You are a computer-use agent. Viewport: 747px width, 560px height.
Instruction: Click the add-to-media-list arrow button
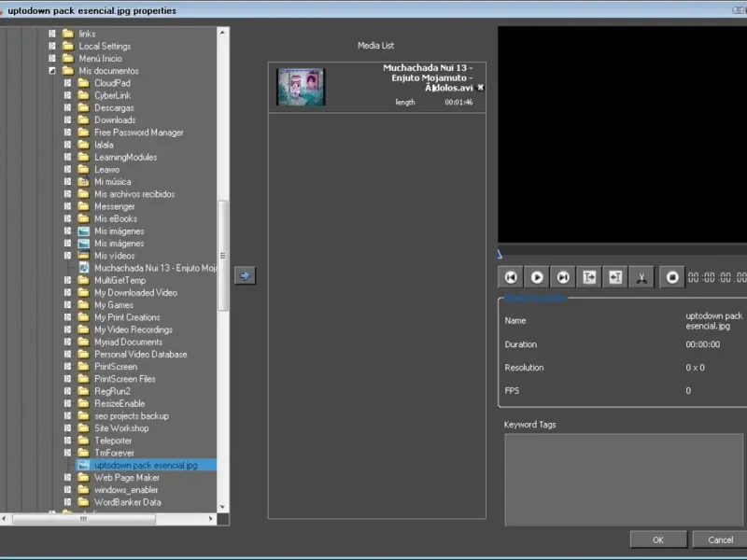point(245,275)
